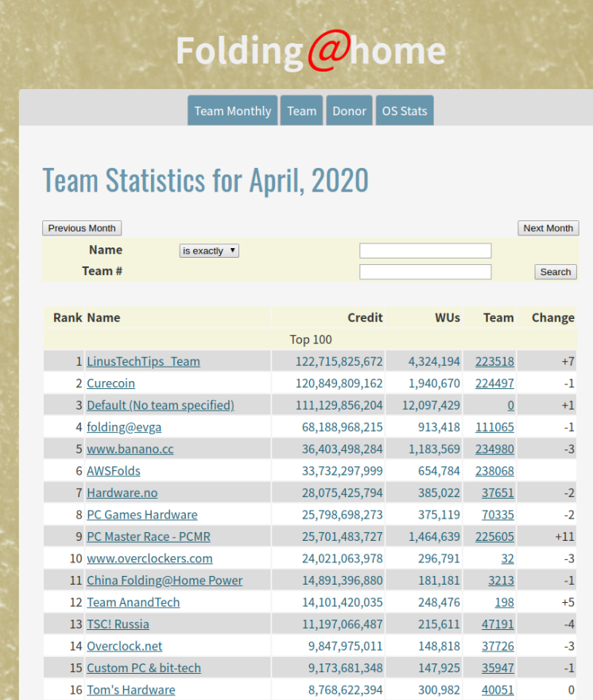This screenshot has height=700, width=593.
Task: Click team number 225605 link
Action: (494, 537)
